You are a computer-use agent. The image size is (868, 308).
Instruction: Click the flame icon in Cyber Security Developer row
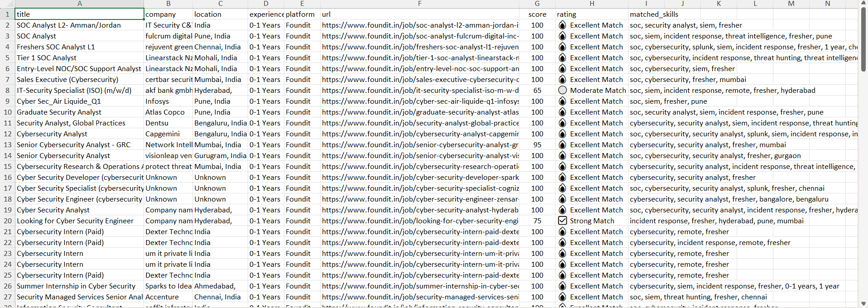coord(562,178)
